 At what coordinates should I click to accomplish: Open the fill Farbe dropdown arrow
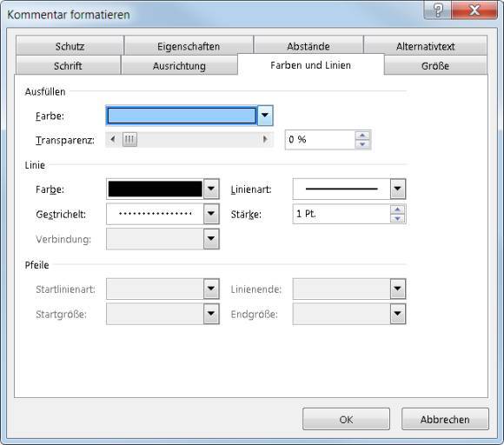point(265,115)
